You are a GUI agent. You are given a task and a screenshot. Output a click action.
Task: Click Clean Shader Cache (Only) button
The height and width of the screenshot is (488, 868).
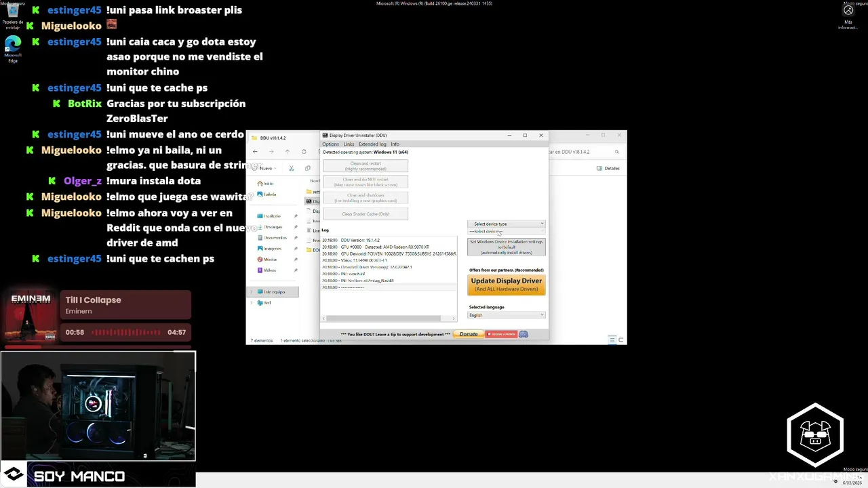tap(366, 214)
